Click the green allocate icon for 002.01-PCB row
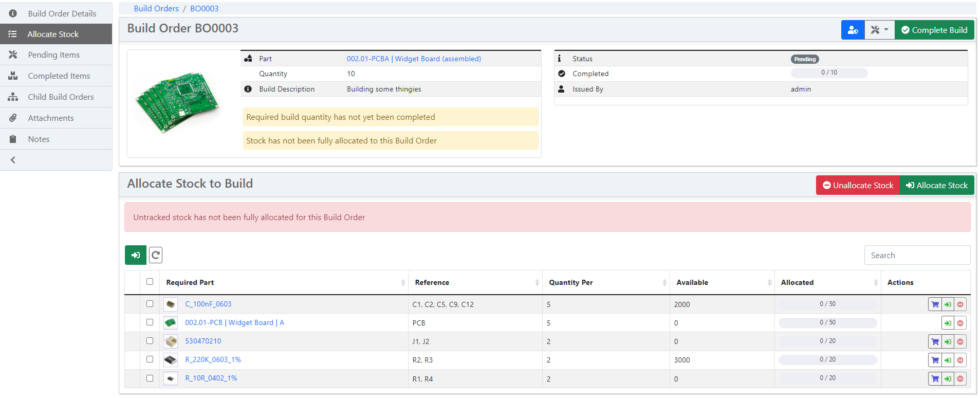Image resolution: width=980 pixels, height=398 pixels. point(948,323)
